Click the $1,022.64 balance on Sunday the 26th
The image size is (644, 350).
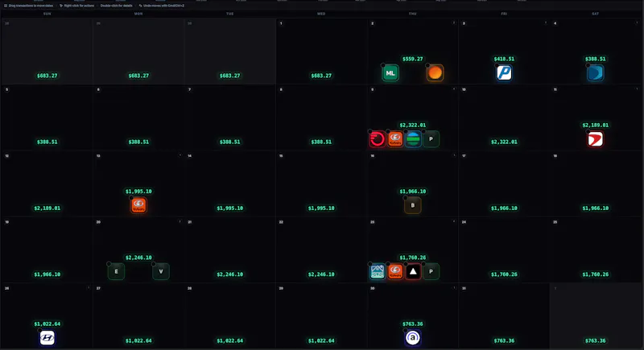[x=47, y=324]
